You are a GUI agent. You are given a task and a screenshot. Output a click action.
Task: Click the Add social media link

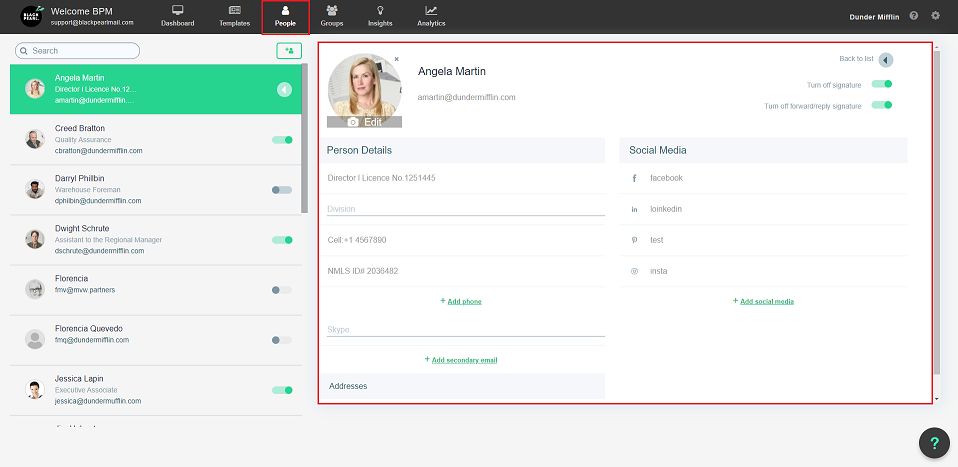tap(763, 301)
